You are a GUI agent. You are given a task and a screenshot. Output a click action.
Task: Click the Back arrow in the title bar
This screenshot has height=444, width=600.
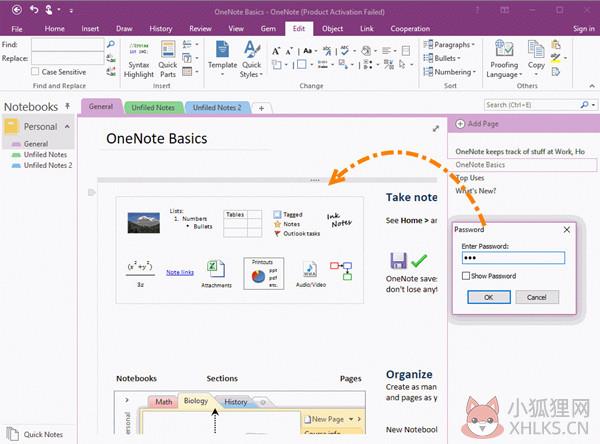pos(16,10)
